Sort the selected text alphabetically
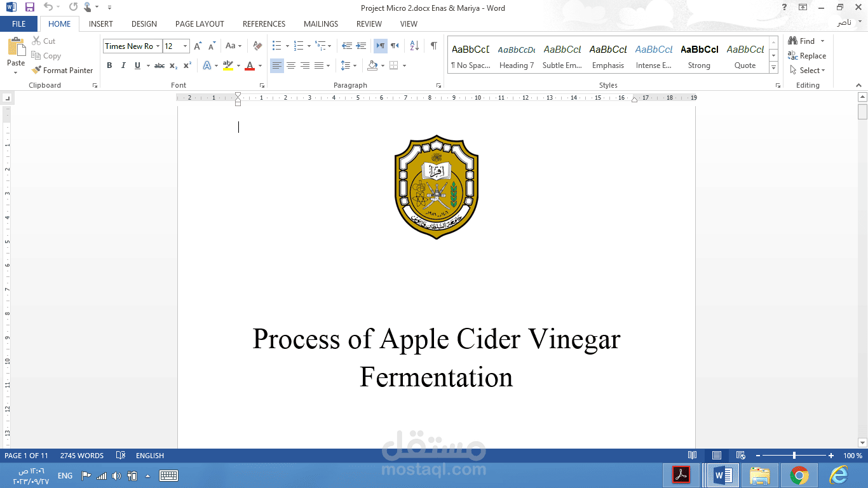The height and width of the screenshot is (488, 868). click(414, 46)
